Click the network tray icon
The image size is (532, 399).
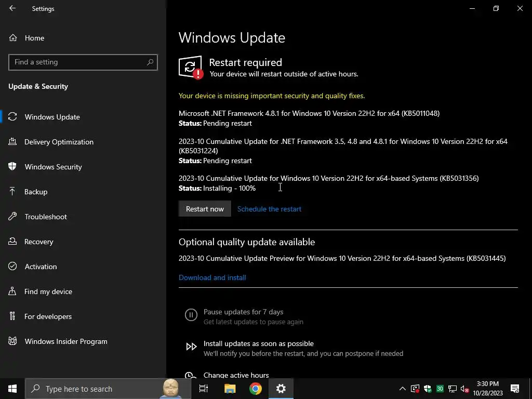[453, 389]
